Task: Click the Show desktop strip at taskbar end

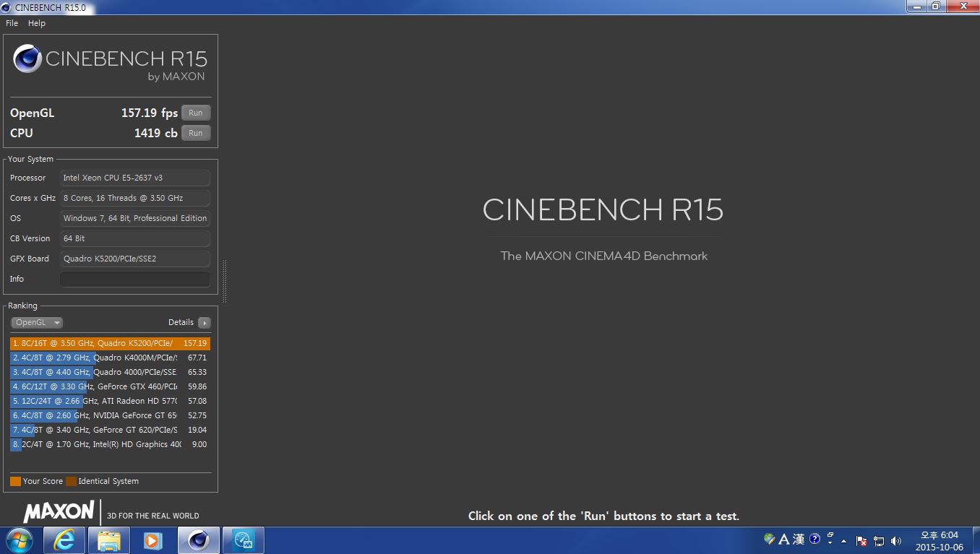Action: (x=975, y=540)
